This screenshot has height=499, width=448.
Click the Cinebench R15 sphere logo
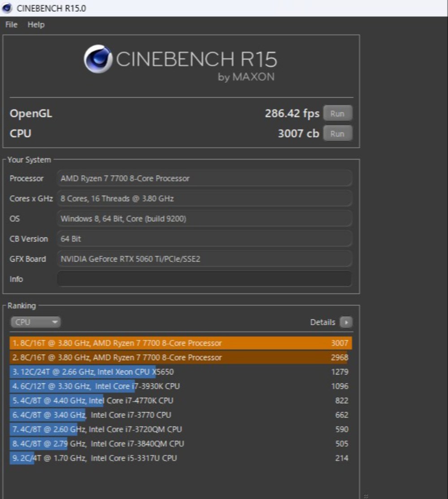(x=98, y=59)
